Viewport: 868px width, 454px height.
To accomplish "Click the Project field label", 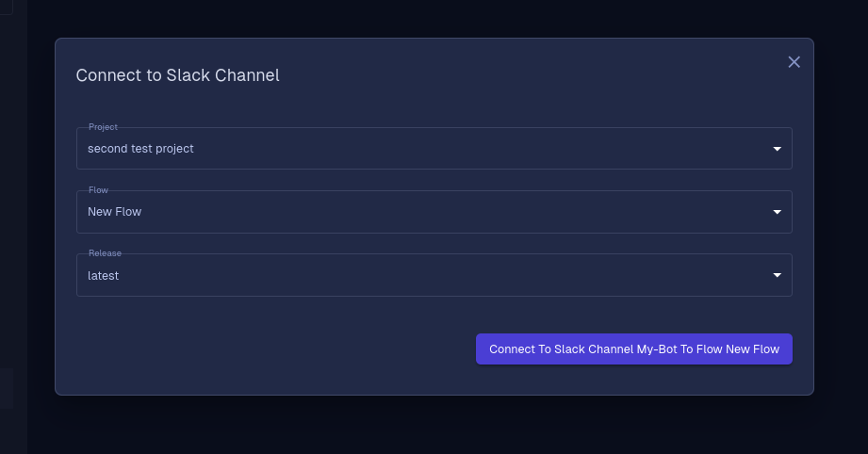I will tap(103, 126).
